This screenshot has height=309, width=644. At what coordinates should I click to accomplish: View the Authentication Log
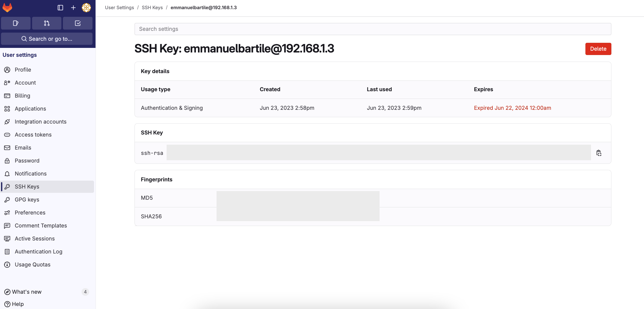(x=38, y=251)
